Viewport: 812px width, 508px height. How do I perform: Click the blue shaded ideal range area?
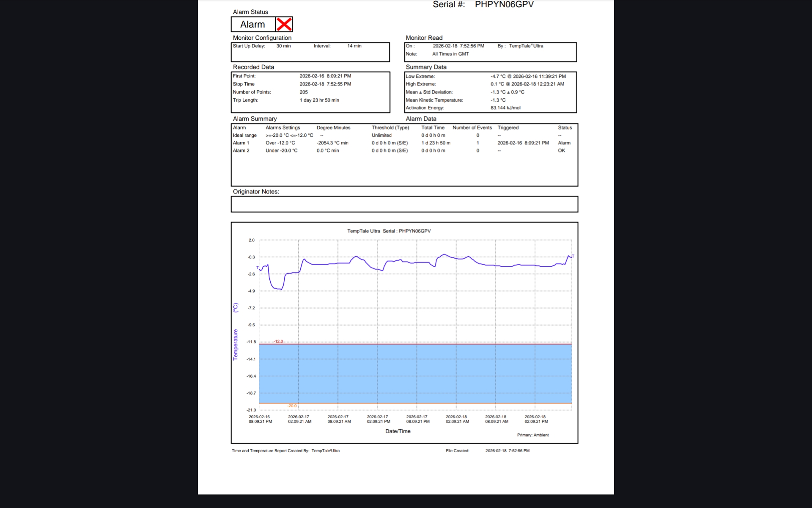[x=414, y=373]
